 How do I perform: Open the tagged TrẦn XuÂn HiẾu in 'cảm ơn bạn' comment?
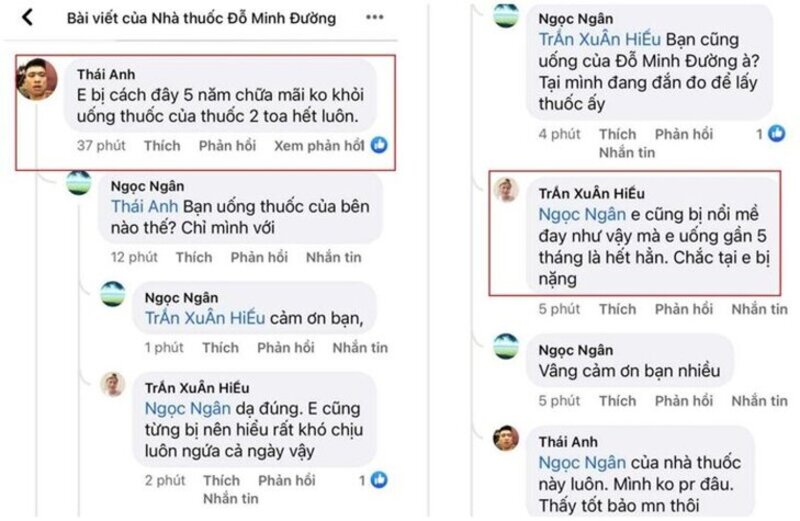pos(205,318)
